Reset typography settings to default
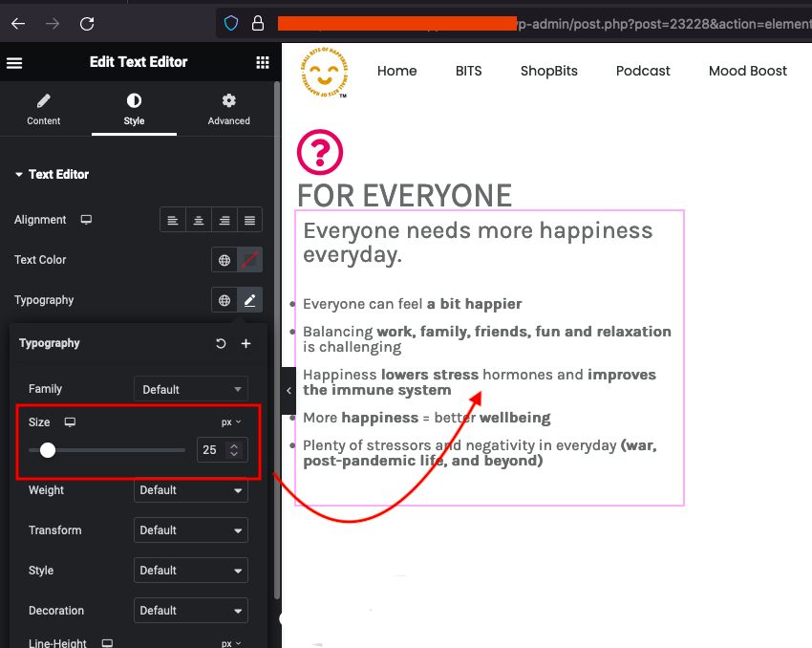812x648 pixels. point(221,343)
